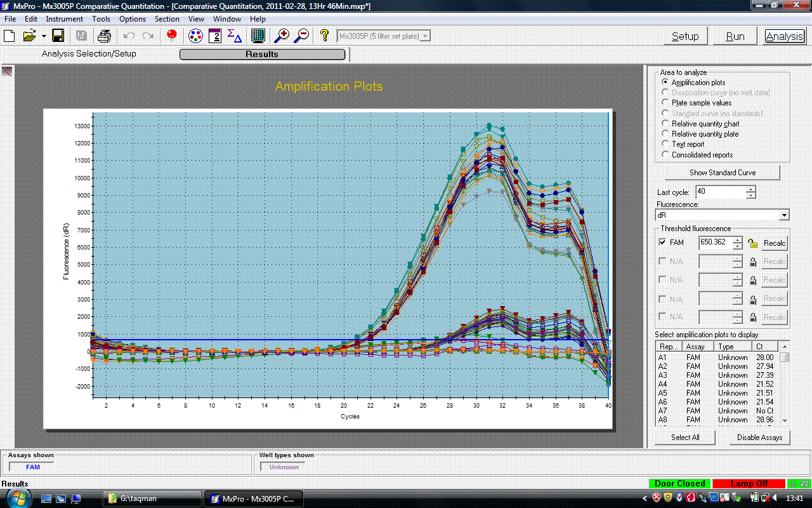812x508 pixels.
Task: Click the red lamp bulb toolbar icon
Action: (171, 35)
